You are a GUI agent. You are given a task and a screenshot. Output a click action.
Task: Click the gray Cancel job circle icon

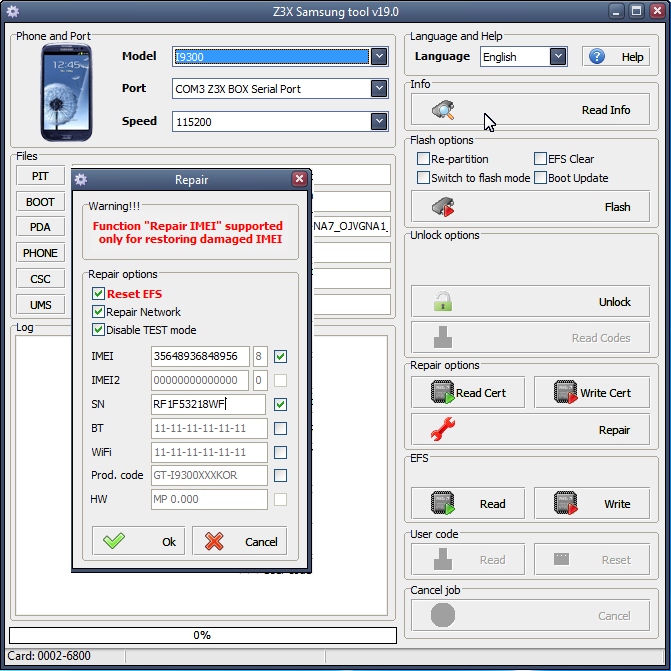pos(443,615)
